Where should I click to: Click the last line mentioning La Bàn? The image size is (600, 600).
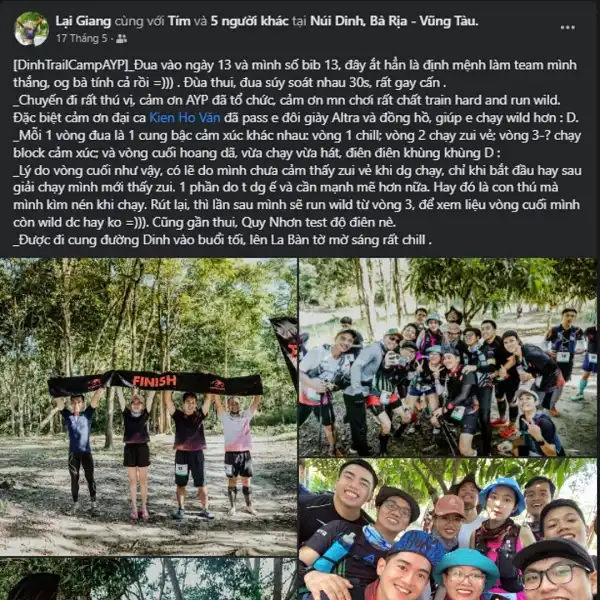point(223,240)
